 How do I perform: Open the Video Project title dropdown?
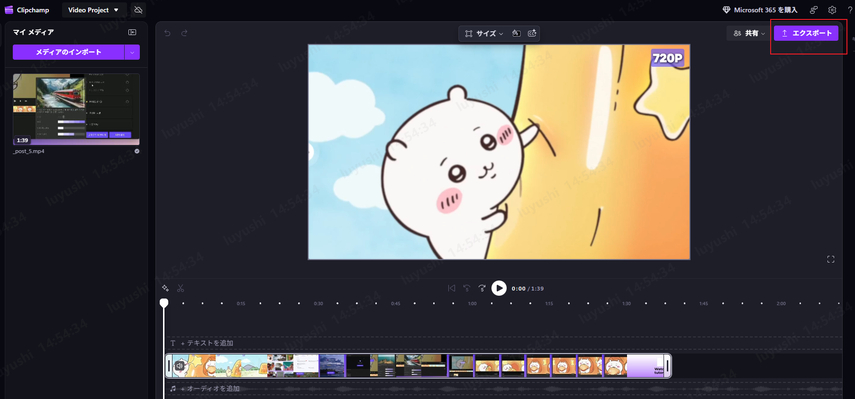click(94, 10)
